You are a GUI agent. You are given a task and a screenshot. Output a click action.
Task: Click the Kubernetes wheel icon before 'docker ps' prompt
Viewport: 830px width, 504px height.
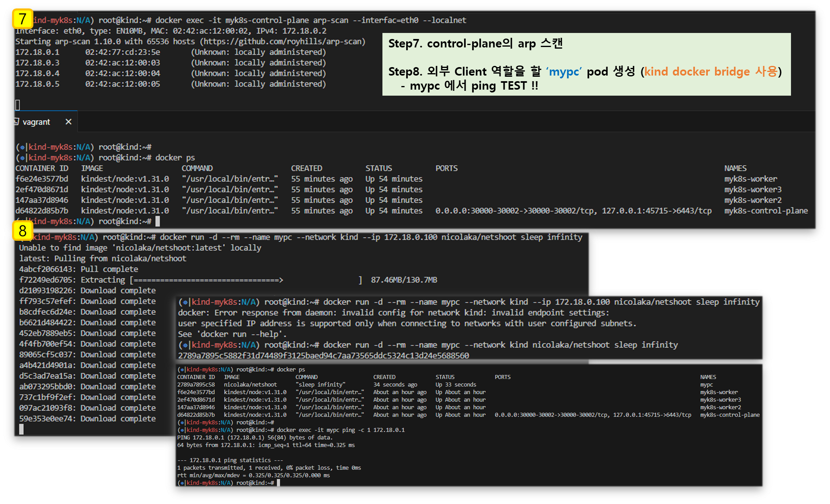tap(23, 158)
